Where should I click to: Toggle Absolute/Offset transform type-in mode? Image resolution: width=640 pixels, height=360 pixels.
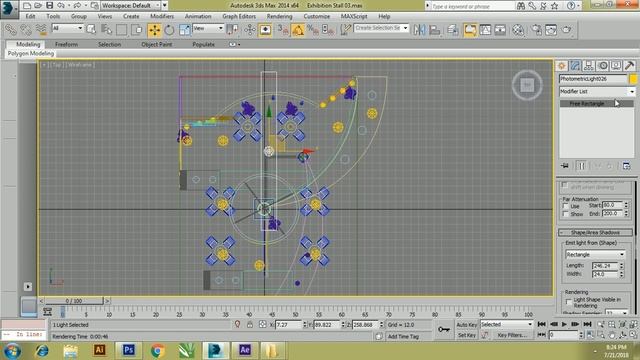(x=262, y=324)
